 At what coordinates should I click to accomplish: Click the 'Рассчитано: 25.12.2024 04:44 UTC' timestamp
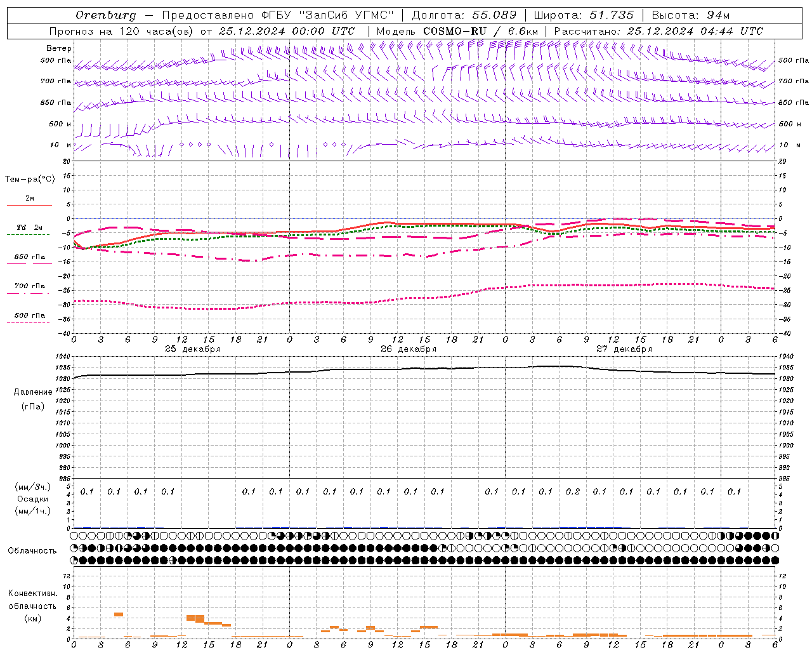[658, 31]
